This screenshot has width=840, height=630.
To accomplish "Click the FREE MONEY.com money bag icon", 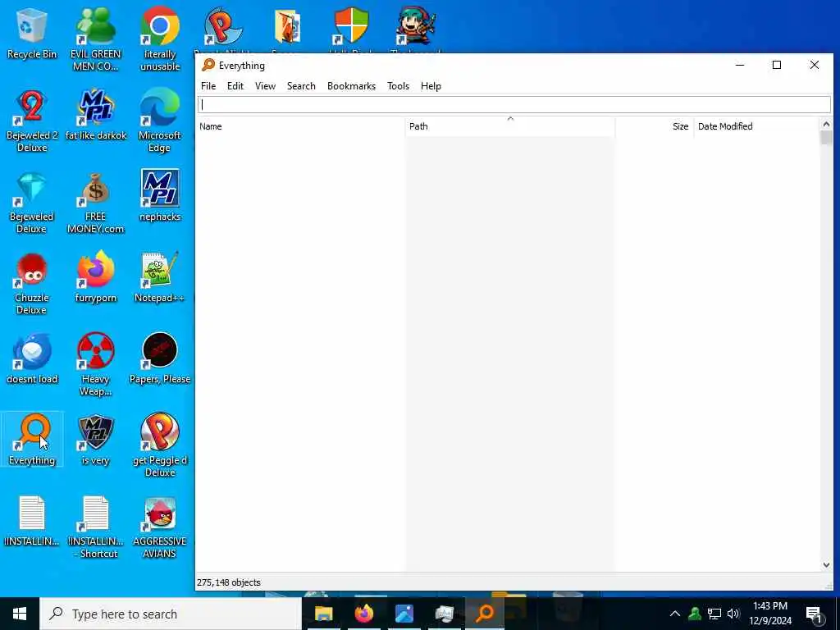I will pos(95,202).
